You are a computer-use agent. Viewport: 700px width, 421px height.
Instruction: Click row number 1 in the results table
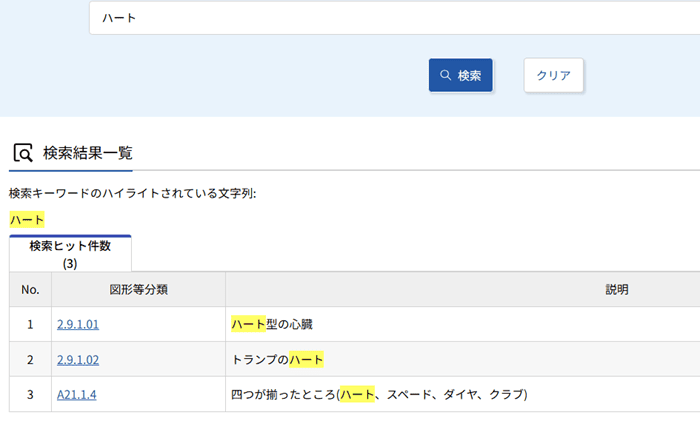pos(30,324)
